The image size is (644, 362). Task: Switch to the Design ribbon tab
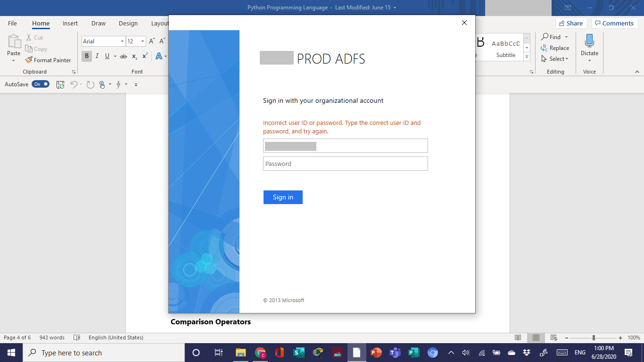pyautogui.click(x=128, y=23)
